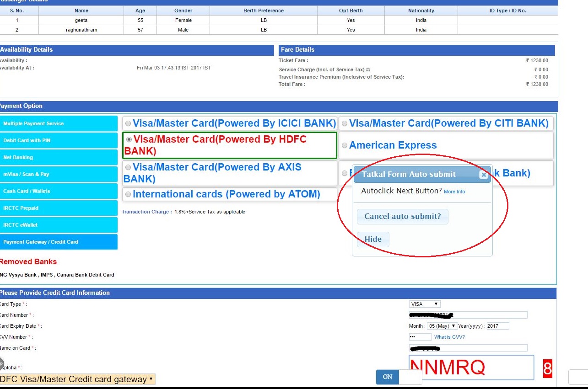Click the Gender cell Female
The height and width of the screenshot is (389, 588).
[183, 20]
